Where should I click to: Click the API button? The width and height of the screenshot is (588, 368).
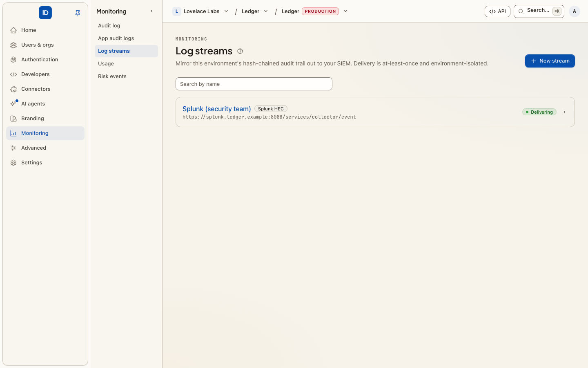tap(497, 11)
